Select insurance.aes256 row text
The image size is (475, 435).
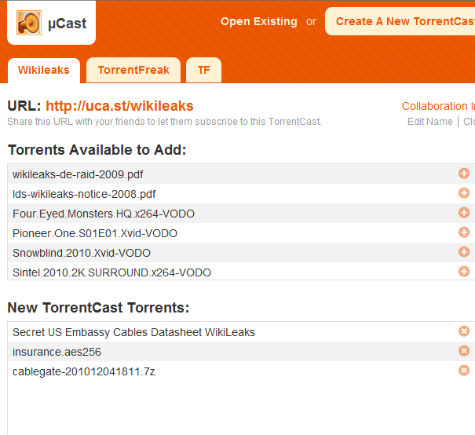click(x=57, y=352)
